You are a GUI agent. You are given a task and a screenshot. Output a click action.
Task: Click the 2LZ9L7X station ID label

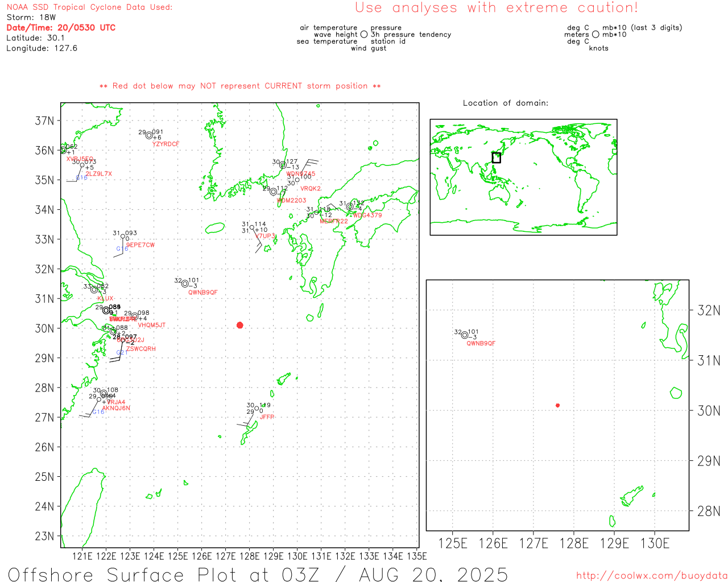pos(99,174)
